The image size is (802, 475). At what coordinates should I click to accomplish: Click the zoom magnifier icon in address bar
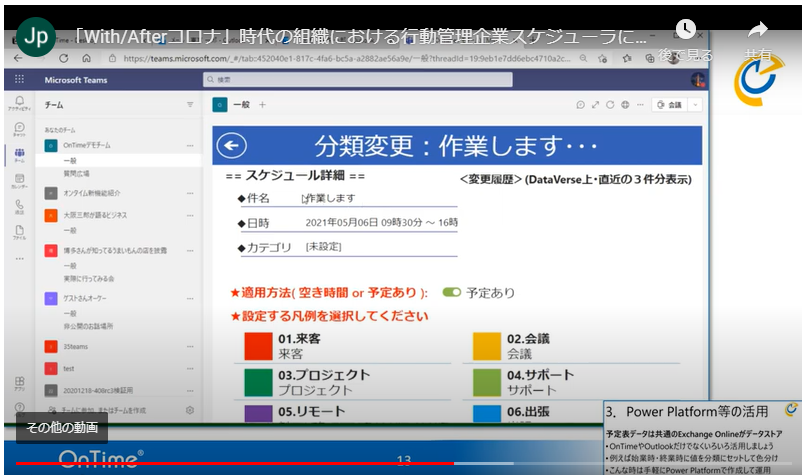pos(583,59)
